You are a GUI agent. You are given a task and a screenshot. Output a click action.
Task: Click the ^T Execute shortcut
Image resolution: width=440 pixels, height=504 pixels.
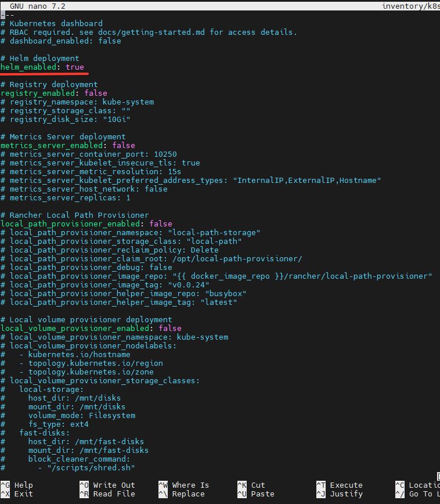pos(340,485)
